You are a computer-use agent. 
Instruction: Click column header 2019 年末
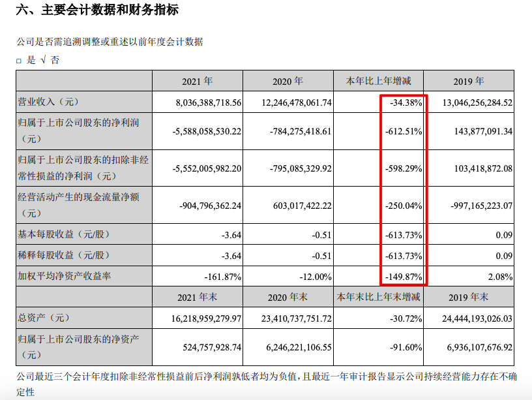tap(469, 298)
